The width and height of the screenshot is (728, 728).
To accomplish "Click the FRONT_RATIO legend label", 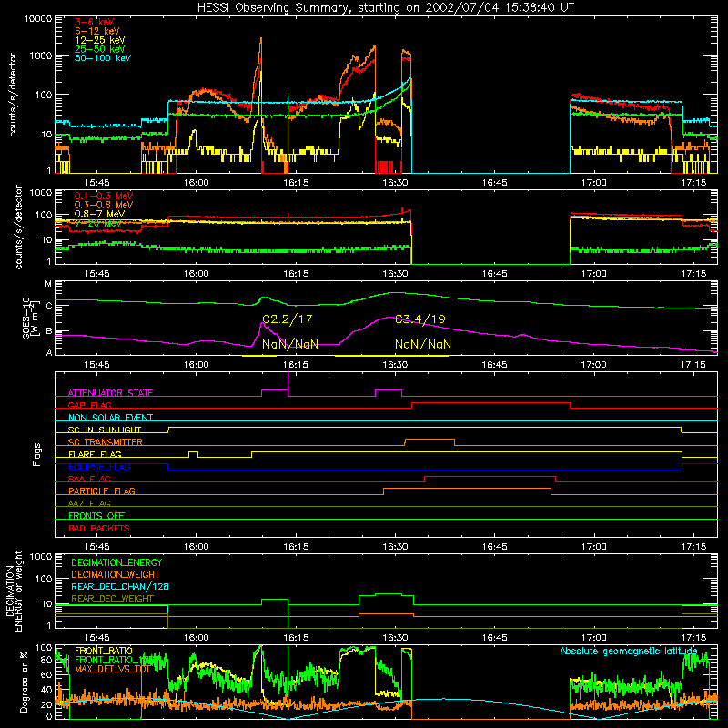I will (x=104, y=651).
